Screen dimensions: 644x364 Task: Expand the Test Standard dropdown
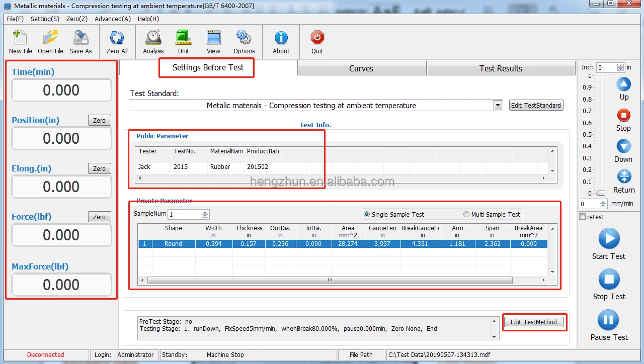(498, 106)
